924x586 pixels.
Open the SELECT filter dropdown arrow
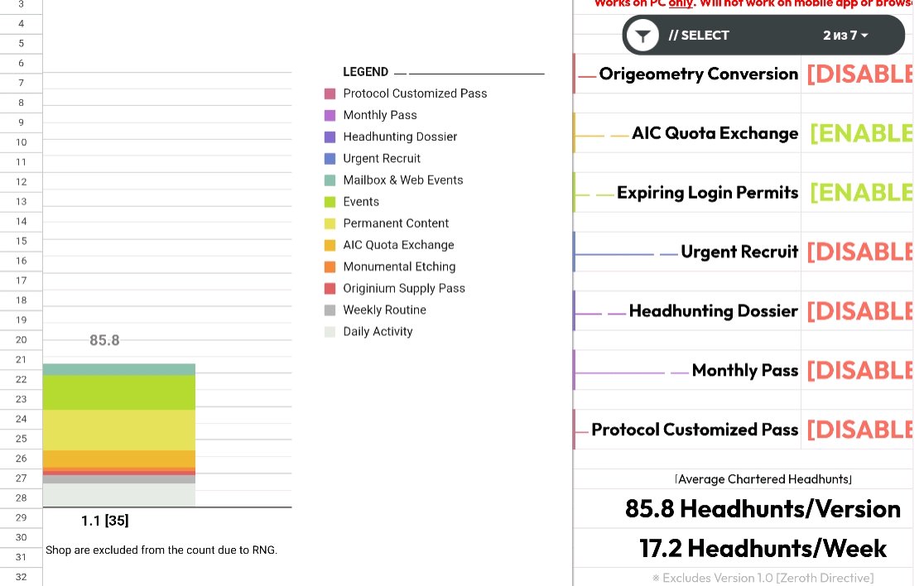tap(865, 36)
